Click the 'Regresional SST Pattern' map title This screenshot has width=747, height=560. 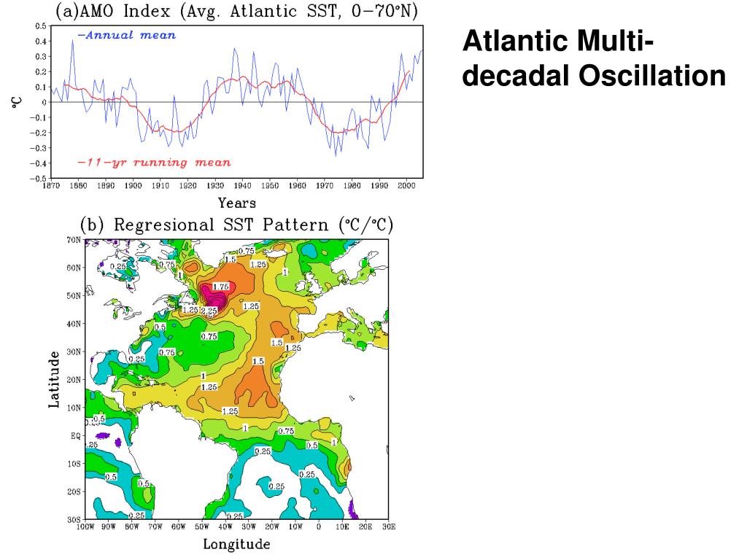237,225
